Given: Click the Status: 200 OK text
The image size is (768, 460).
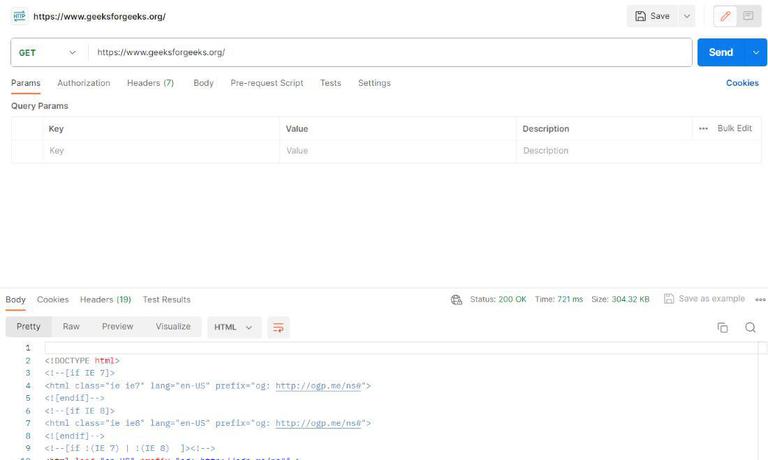Looking at the screenshot, I should pos(498,299).
